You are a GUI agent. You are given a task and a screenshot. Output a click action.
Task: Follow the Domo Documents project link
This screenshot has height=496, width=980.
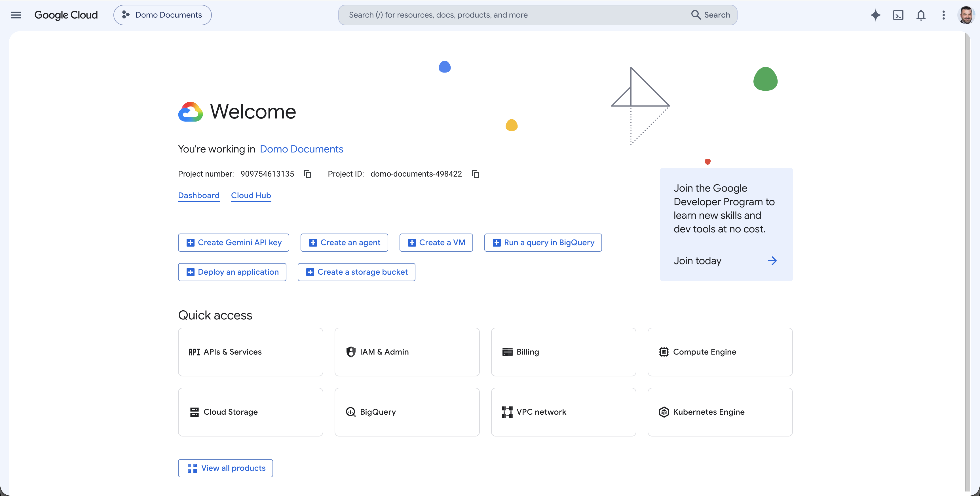tap(301, 149)
